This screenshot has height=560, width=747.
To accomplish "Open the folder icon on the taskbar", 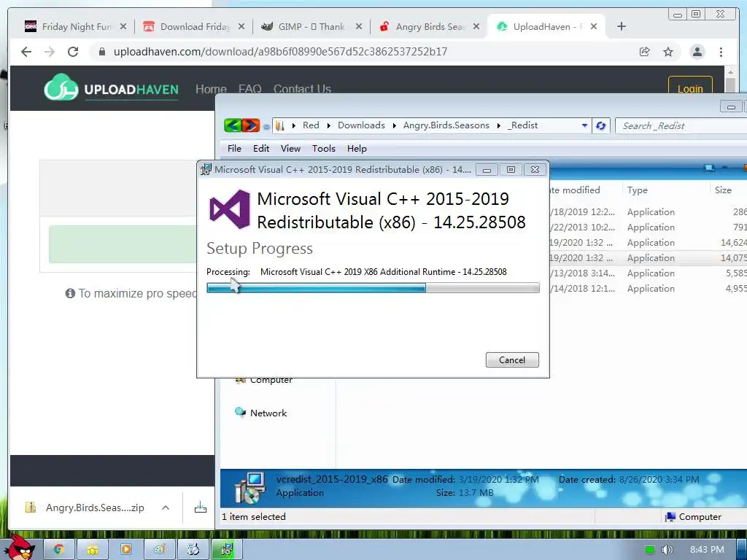I will point(93,550).
